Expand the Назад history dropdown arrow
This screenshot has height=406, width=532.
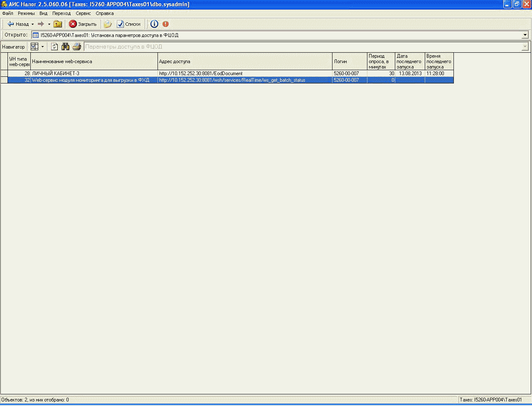(33, 24)
